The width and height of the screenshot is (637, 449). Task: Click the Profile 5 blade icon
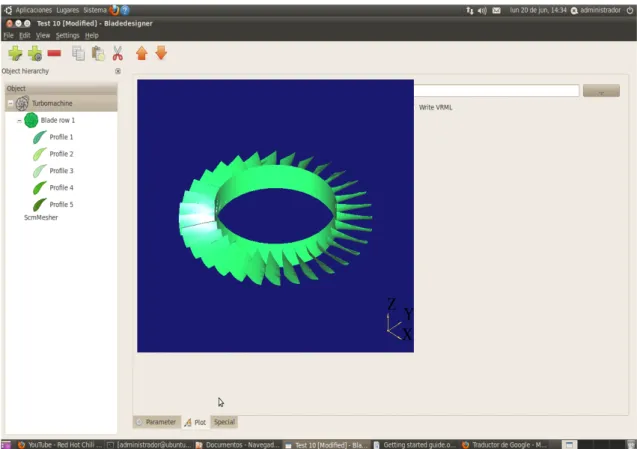39,204
